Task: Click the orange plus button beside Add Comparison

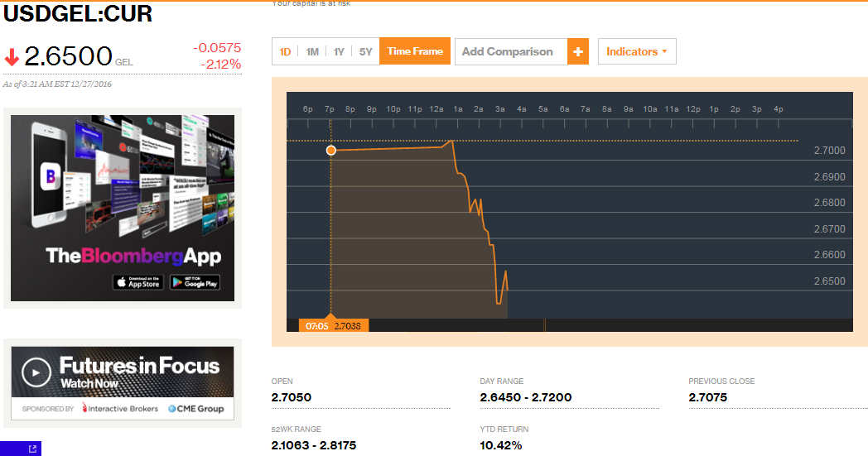Action: [578, 51]
